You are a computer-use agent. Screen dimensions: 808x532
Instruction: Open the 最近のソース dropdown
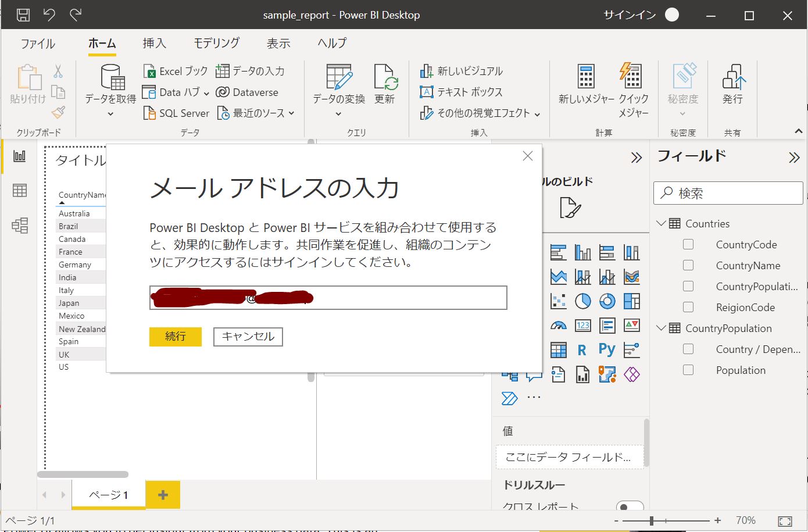pyautogui.click(x=291, y=113)
